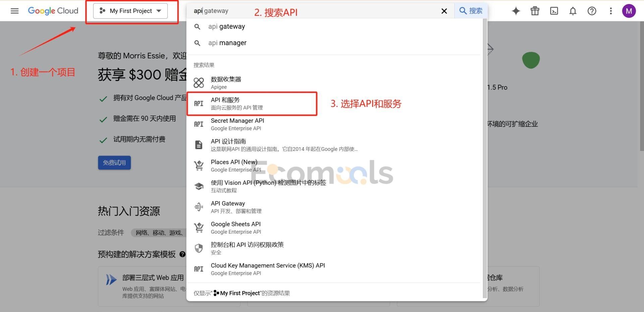Click the page's vertical scrollbar

click(642, 86)
